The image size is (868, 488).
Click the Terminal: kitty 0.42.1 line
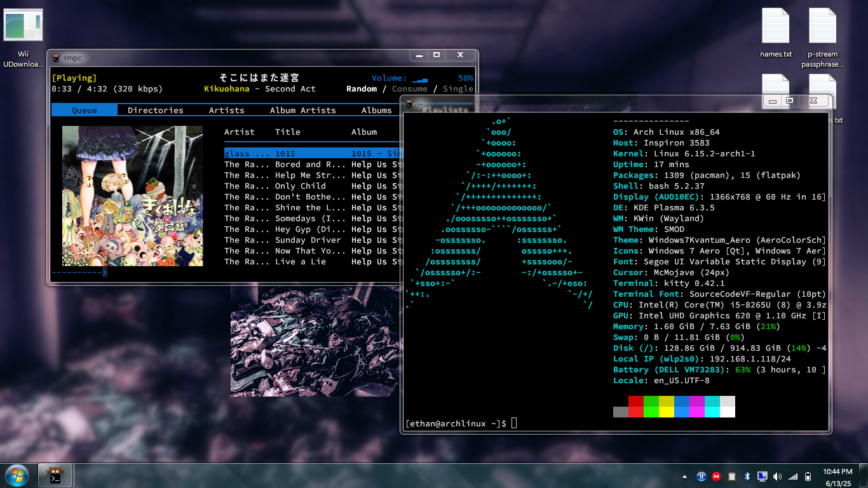tap(669, 283)
